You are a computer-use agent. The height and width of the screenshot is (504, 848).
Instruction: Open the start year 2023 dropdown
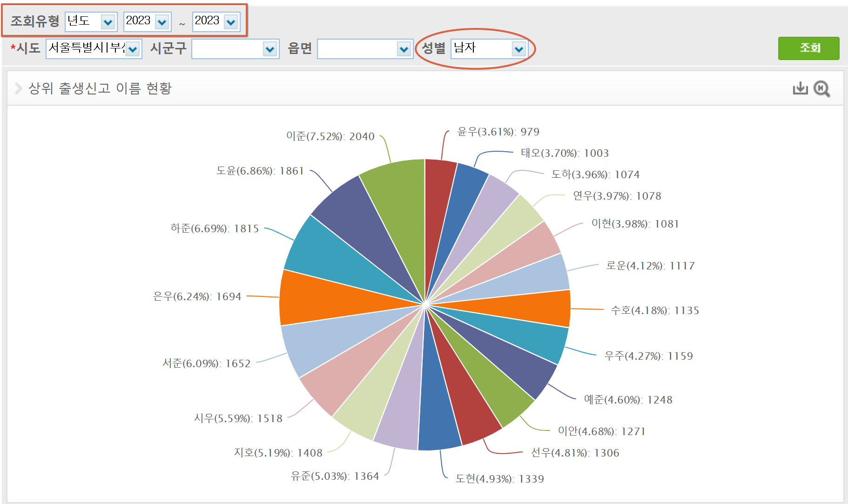[148, 21]
